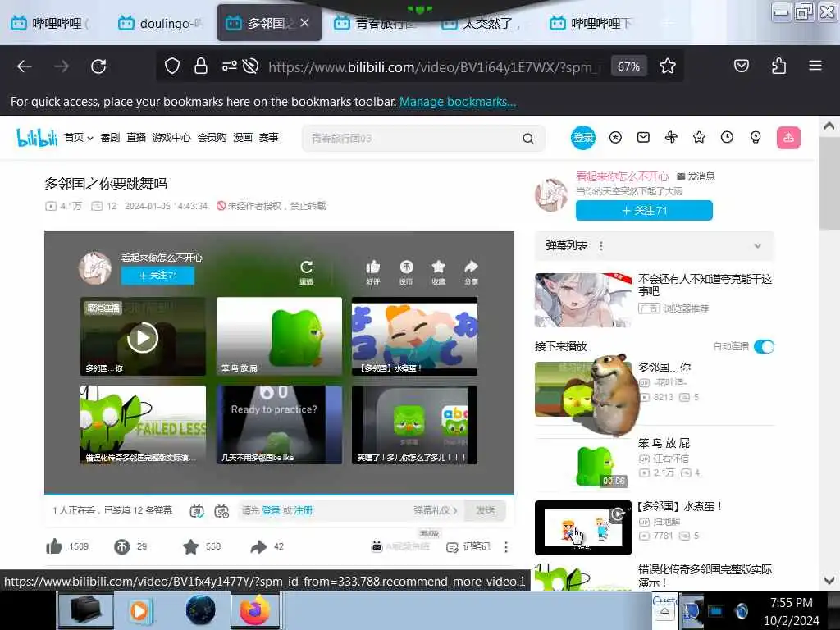Open watch history clock icon

(x=727, y=138)
